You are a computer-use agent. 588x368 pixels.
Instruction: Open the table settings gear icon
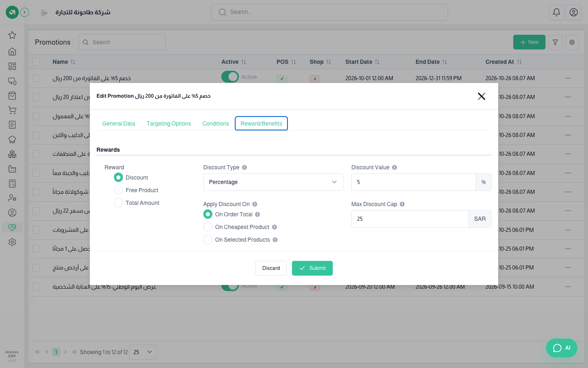tap(572, 42)
